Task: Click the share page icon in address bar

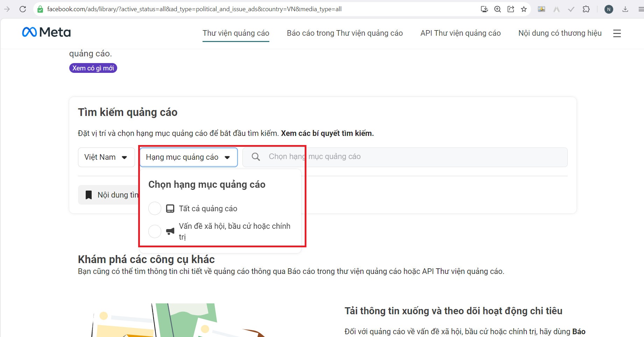Action: click(x=511, y=9)
